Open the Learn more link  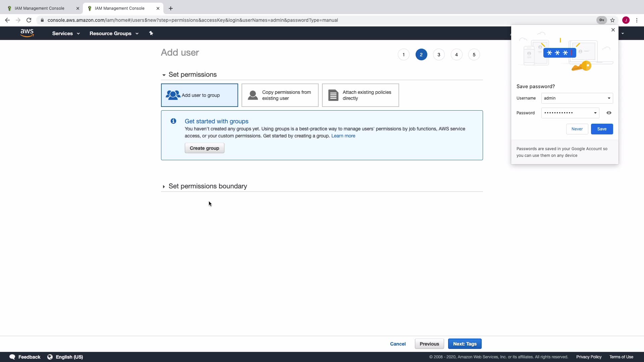(343, 136)
